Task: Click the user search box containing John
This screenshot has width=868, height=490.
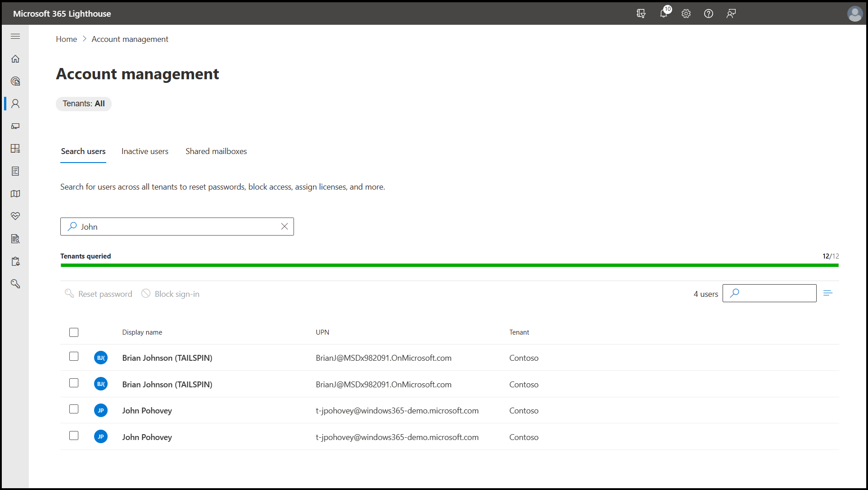Action: (x=177, y=227)
